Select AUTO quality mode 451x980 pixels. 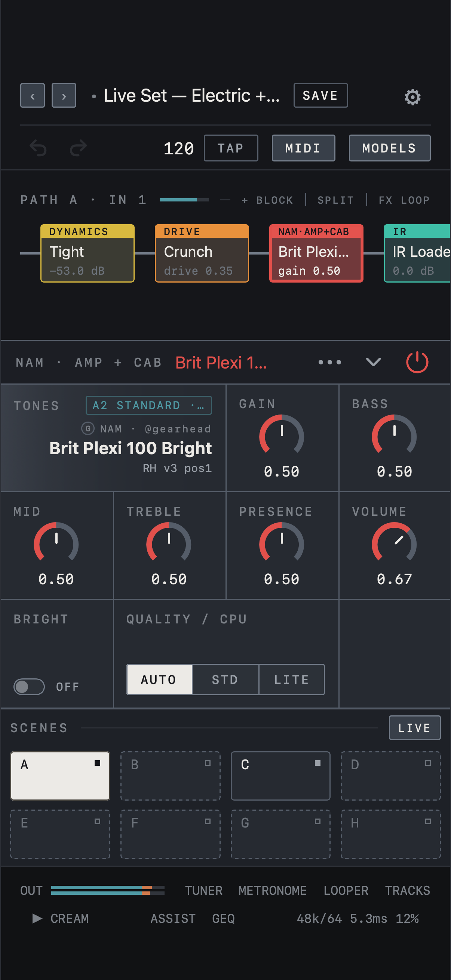point(159,679)
